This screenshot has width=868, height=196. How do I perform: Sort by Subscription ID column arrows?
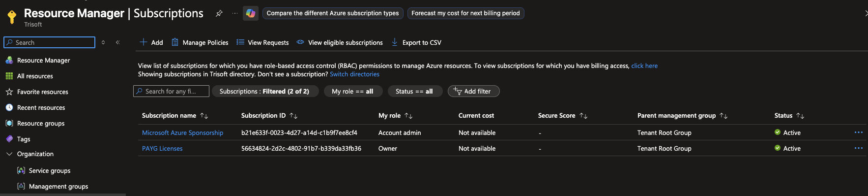293,116
